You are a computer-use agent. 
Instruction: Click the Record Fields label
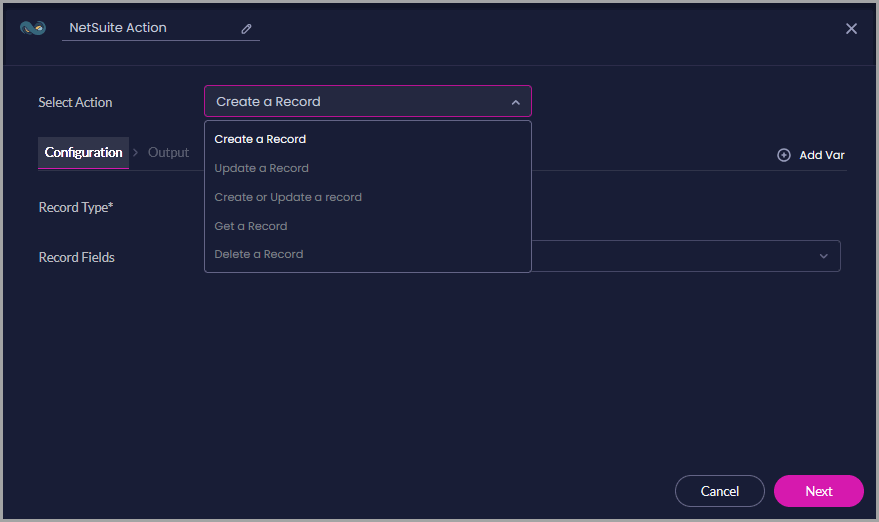[77, 257]
